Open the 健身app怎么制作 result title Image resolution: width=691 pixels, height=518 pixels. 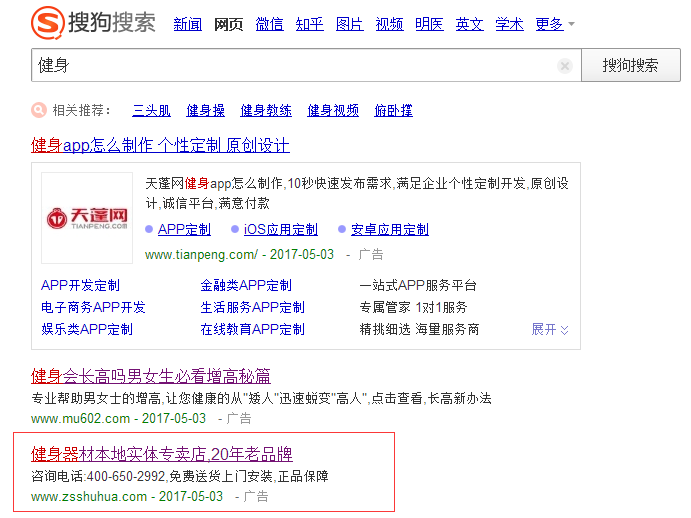(160, 145)
